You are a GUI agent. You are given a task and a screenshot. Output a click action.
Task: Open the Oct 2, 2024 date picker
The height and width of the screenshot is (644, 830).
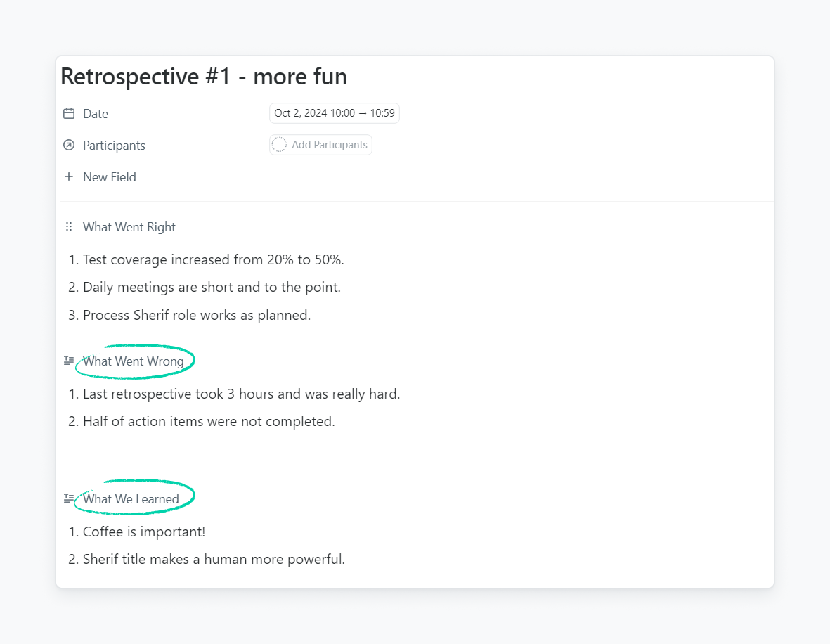click(334, 113)
